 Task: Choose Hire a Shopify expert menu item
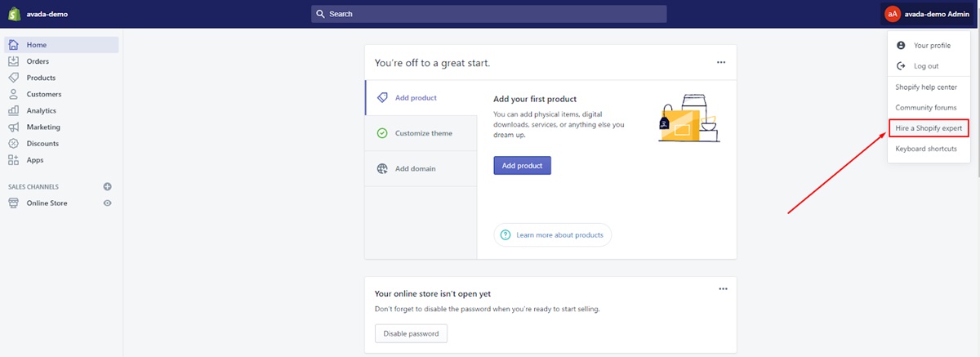click(x=929, y=128)
